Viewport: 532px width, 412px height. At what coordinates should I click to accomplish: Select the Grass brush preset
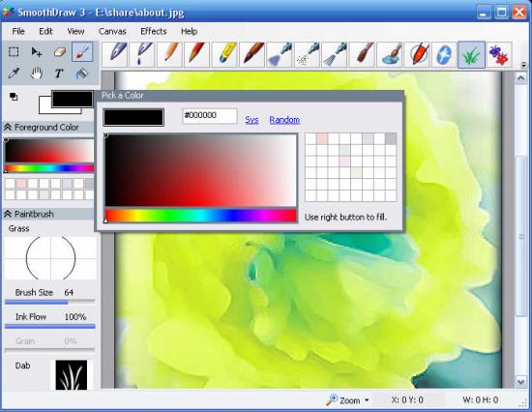[472, 54]
